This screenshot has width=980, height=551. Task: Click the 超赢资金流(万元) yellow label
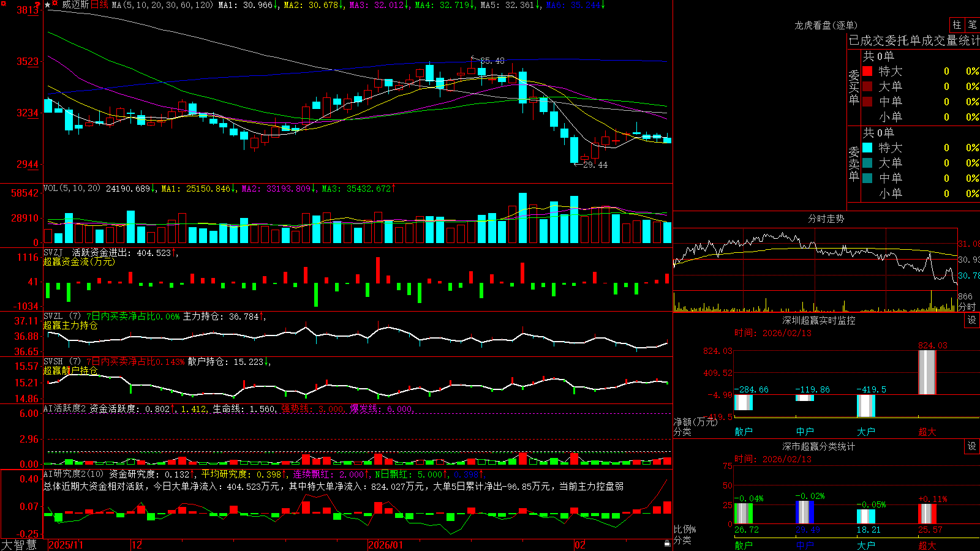coord(79,261)
